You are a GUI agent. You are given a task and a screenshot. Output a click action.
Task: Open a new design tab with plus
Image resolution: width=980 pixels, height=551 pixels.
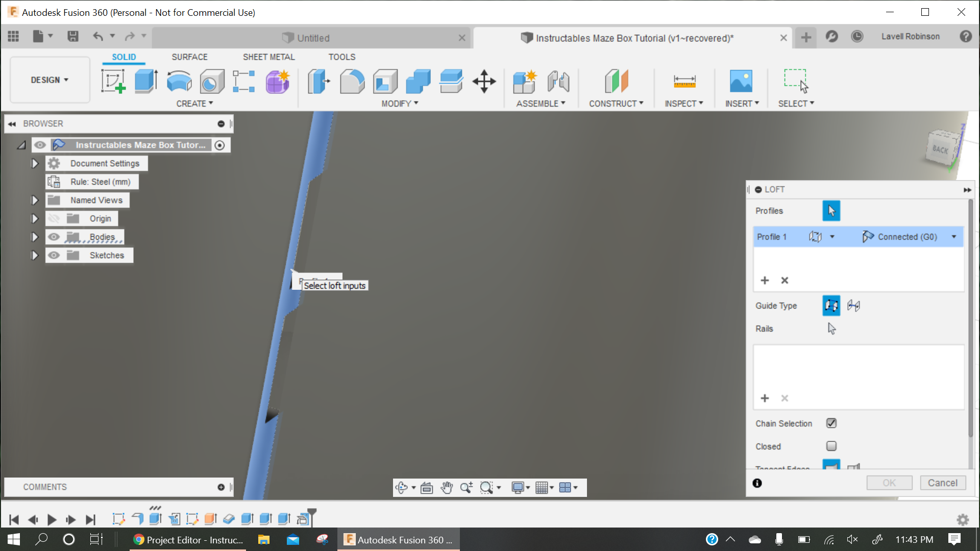806,37
